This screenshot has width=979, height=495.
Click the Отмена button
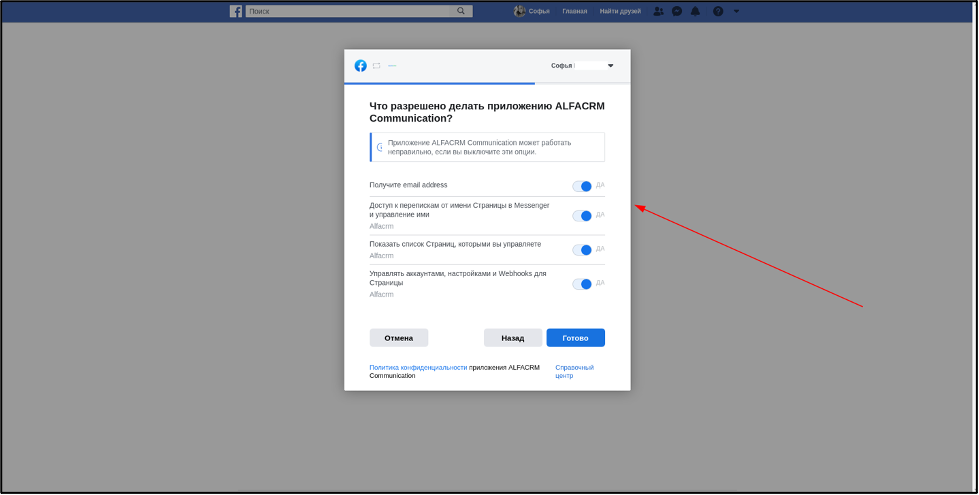[x=398, y=338]
